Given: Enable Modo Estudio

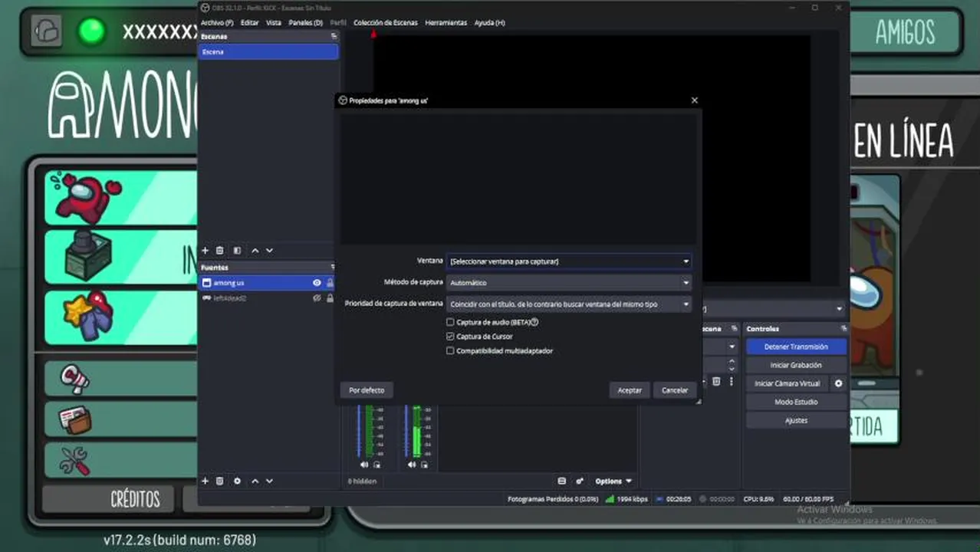Looking at the screenshot, I should click(796, 402).
